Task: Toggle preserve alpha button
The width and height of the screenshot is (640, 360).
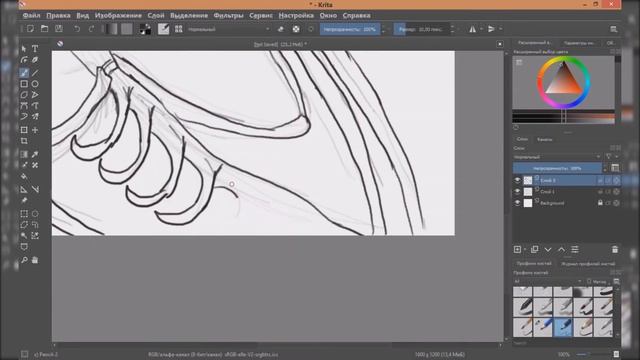Action: point(296,29)
